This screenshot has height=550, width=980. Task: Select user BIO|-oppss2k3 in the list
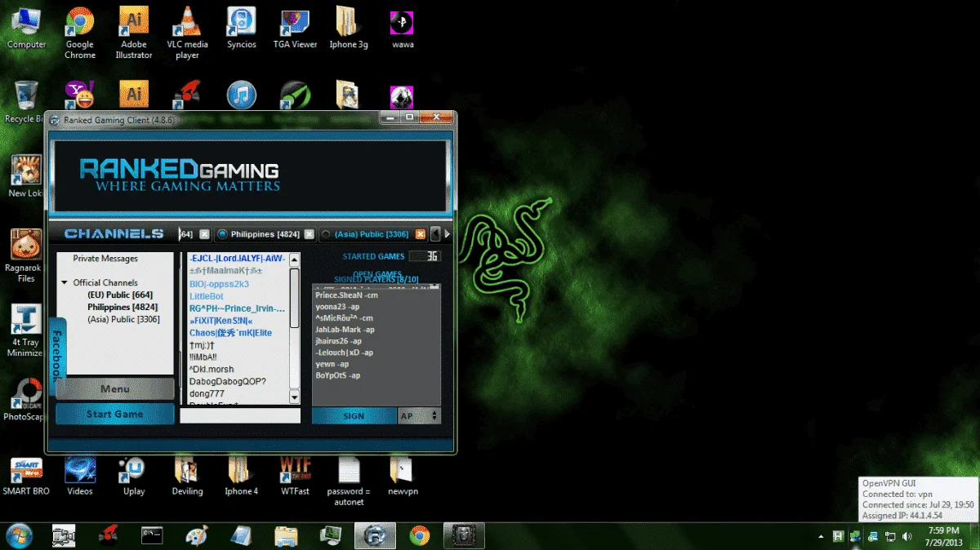coord(219,284)
